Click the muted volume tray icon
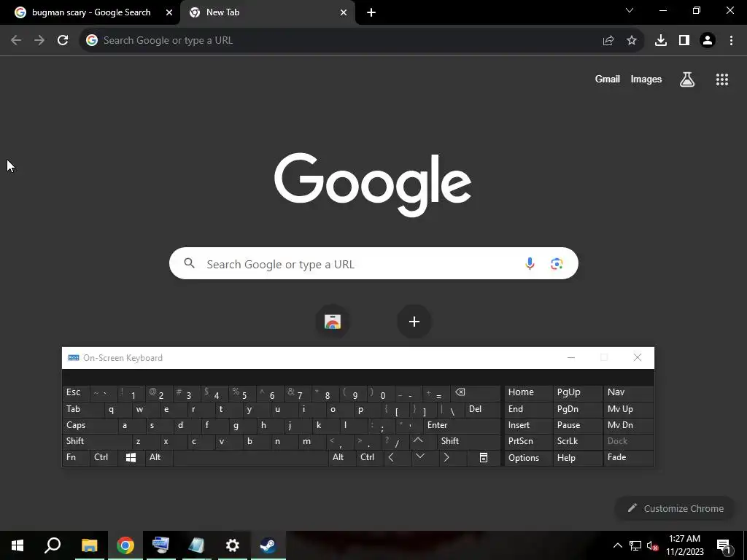Screen dimensions: 747x560 pyautogui.click(x=652, y=545)
